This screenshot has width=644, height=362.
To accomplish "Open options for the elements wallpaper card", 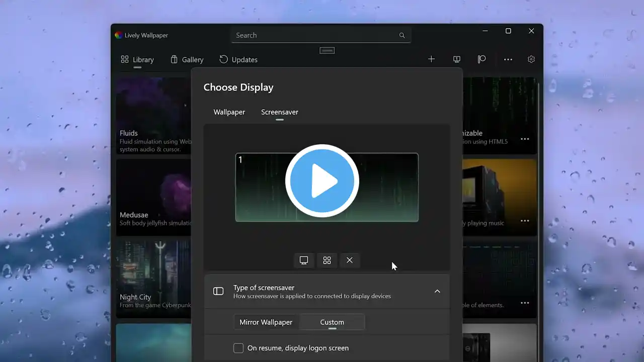I will click(525, 303).
